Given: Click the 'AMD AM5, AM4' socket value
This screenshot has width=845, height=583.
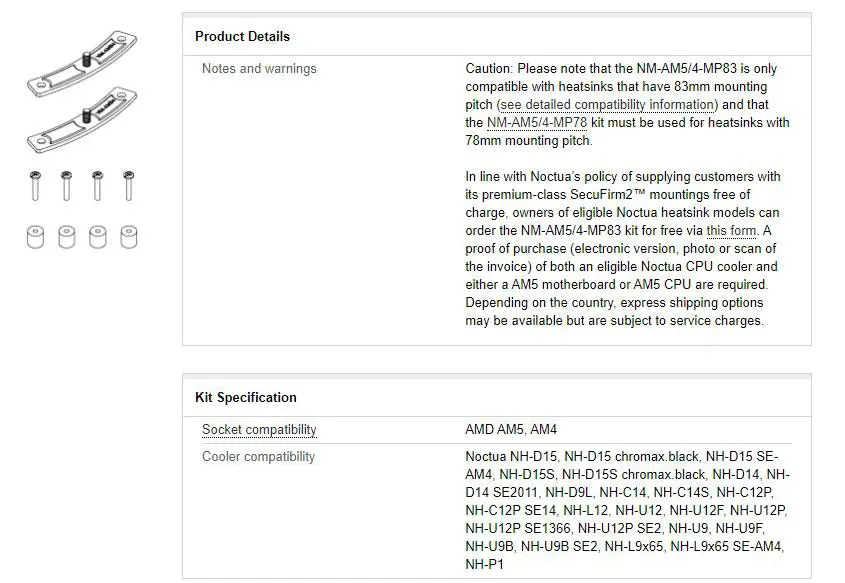Looking at the screenshot, I should pos(511,430).
